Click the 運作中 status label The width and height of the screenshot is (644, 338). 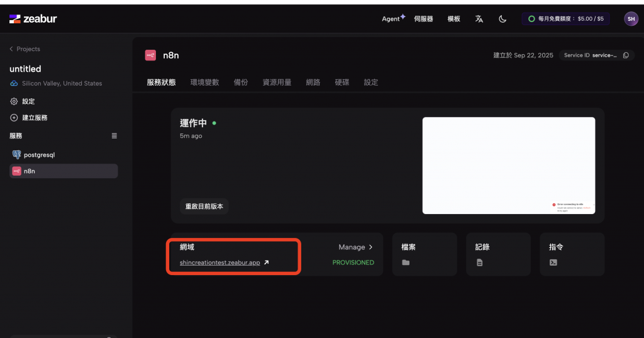click(194, 123)
